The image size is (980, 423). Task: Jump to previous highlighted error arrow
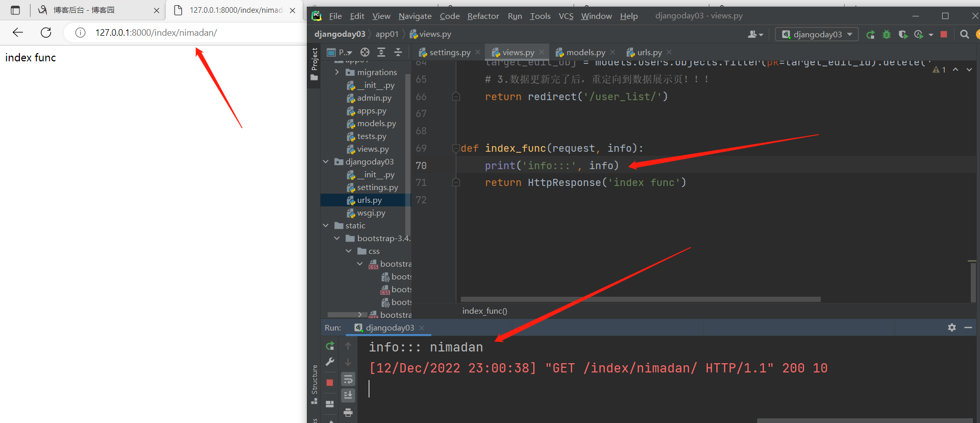tap(955, 69)
